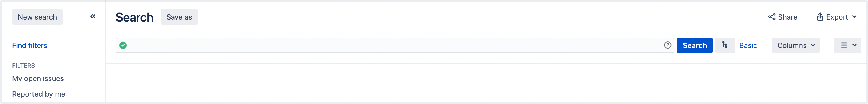
Task: Click the Share icon
Action: point(772,17)
